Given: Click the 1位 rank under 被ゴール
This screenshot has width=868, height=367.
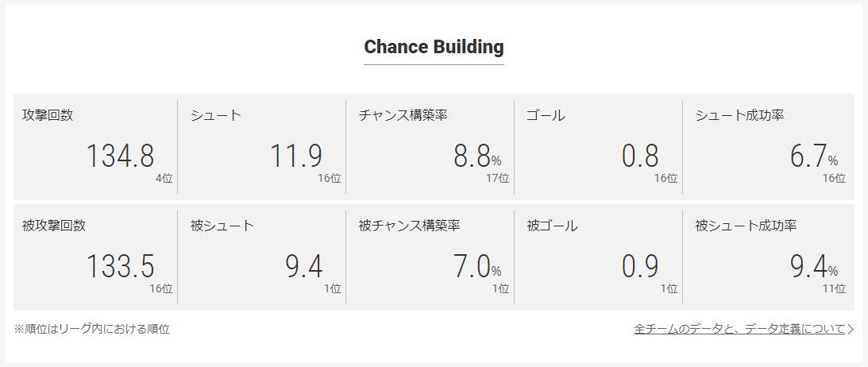Looking at the screenshot, I should click(669, 288).
